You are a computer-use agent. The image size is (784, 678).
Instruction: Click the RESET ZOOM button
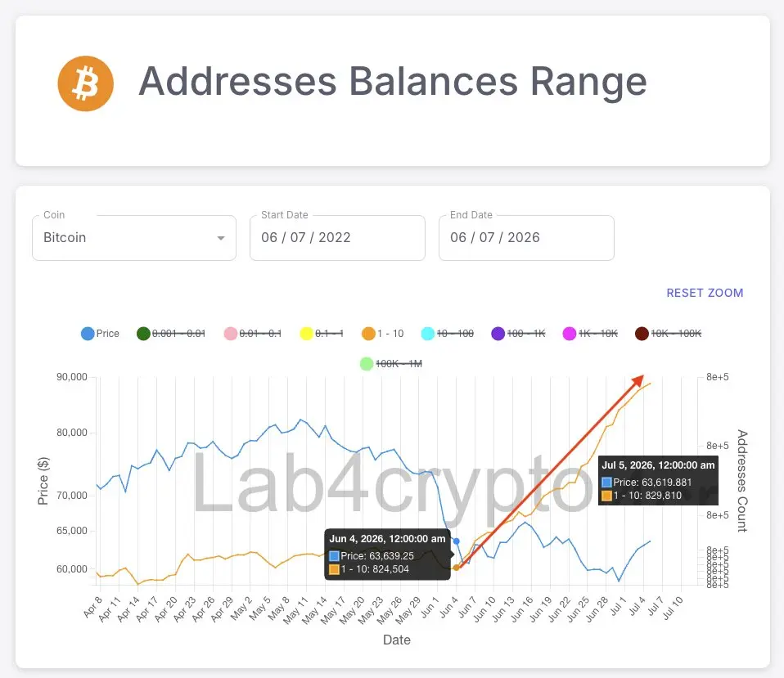(705, 293)
